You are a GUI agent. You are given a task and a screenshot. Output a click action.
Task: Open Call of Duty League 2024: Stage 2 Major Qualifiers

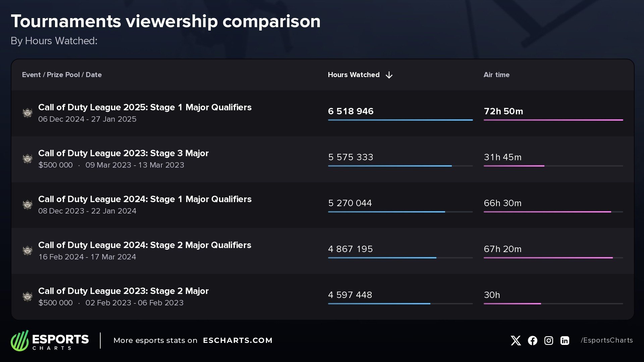point(145,245)
